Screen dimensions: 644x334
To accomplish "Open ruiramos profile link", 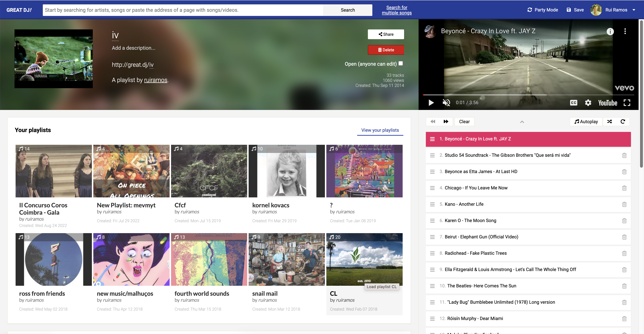I will point(155,80).
